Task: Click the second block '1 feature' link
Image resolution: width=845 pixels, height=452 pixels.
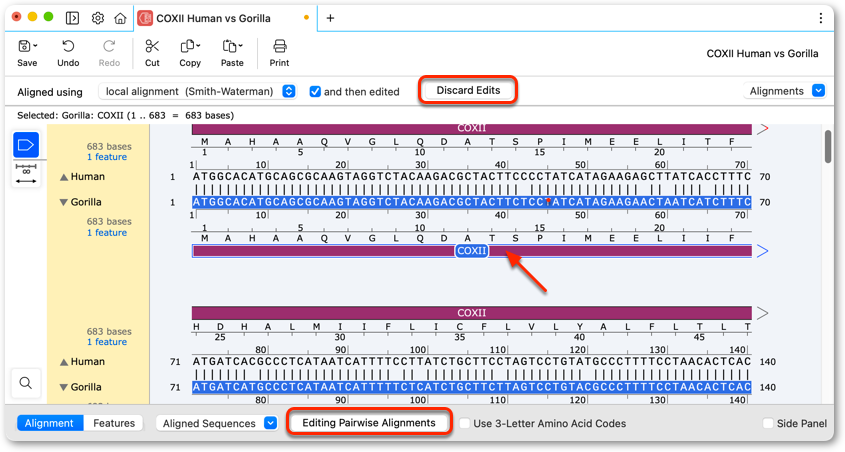Action: point(107,342)
